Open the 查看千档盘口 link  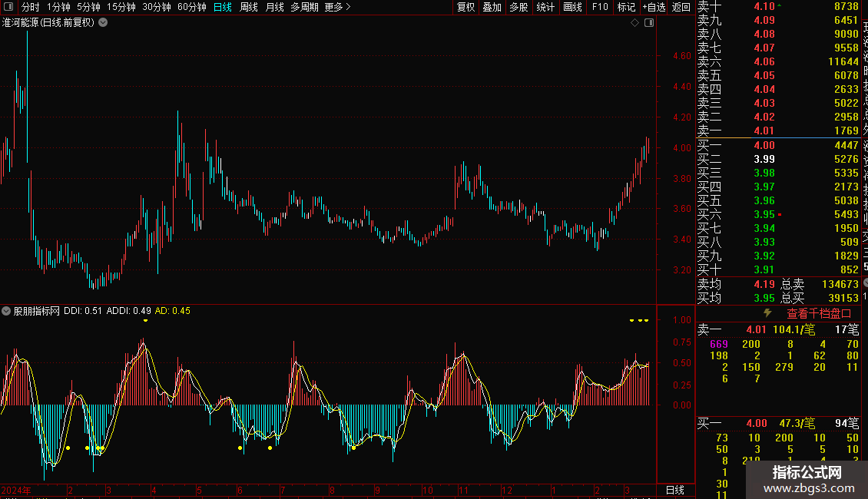819,313
